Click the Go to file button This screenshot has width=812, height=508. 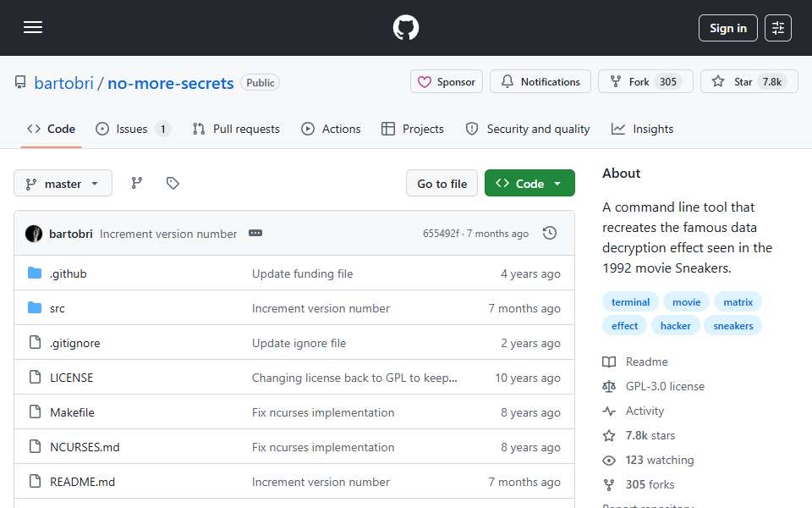[442, 184]
